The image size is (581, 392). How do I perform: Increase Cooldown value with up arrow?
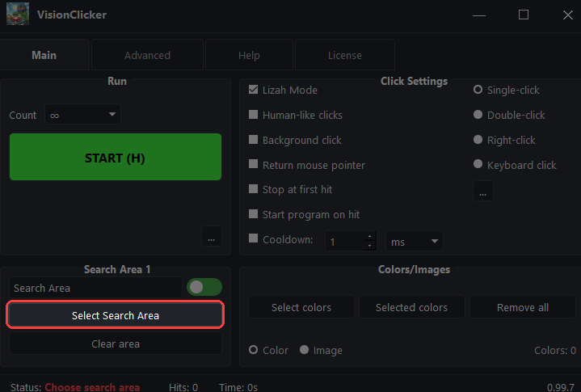(x=370, y=236)
